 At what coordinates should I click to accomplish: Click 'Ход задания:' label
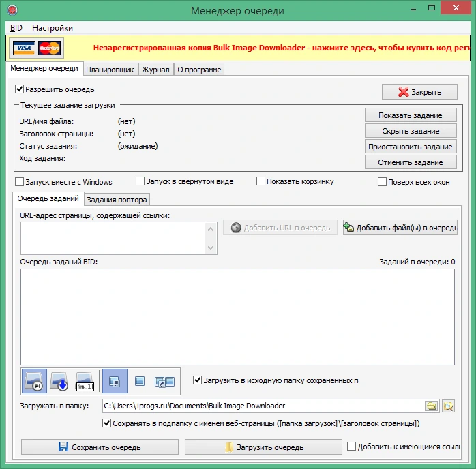click(x=42, y=158)
